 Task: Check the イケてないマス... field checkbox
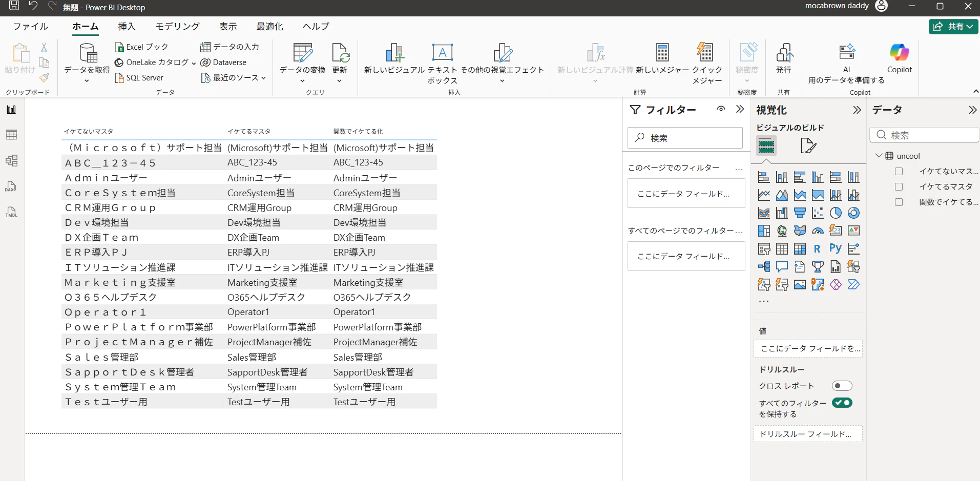click(x=899, y=172)
